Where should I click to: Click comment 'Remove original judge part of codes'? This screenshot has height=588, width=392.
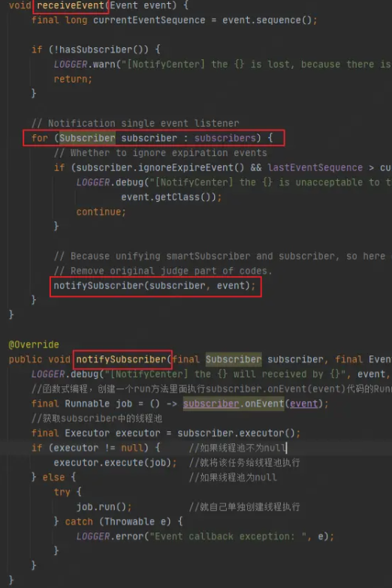click(163, 271)
